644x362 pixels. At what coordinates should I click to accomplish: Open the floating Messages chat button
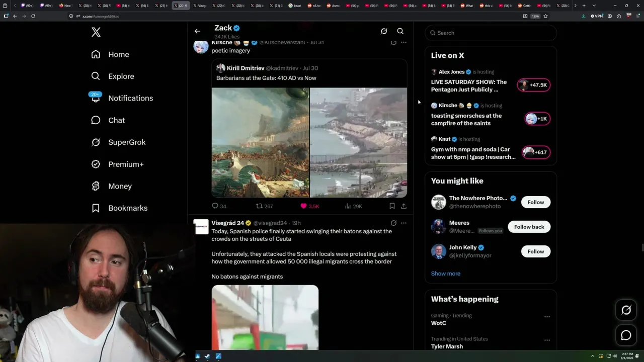(x=626, y=335)
